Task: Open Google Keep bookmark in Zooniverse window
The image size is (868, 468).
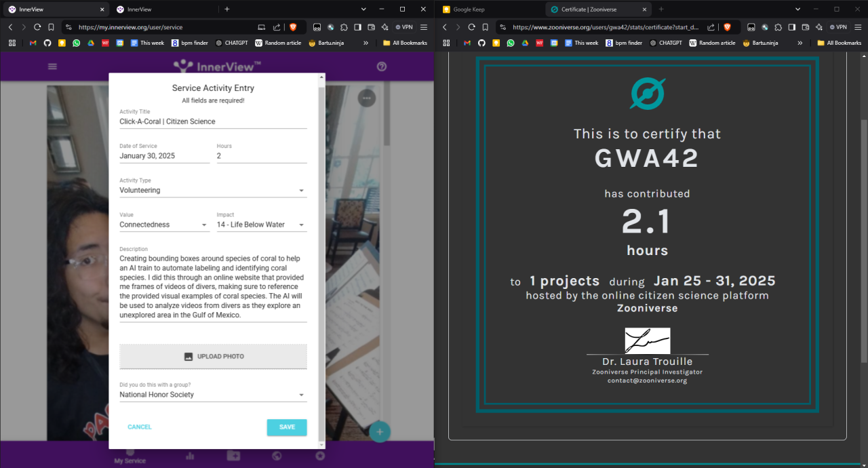Action: (x=496, y=43)
